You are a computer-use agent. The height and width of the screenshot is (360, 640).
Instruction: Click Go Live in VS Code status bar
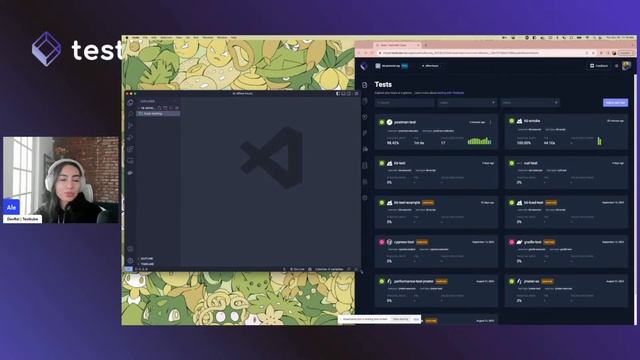point(298,269)
